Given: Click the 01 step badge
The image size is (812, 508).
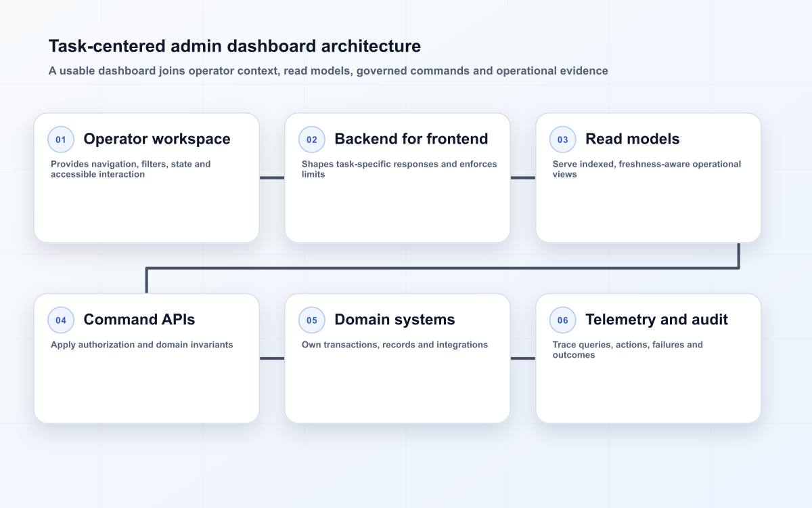Looking at the screenshot, I should [x=61, y=140].
